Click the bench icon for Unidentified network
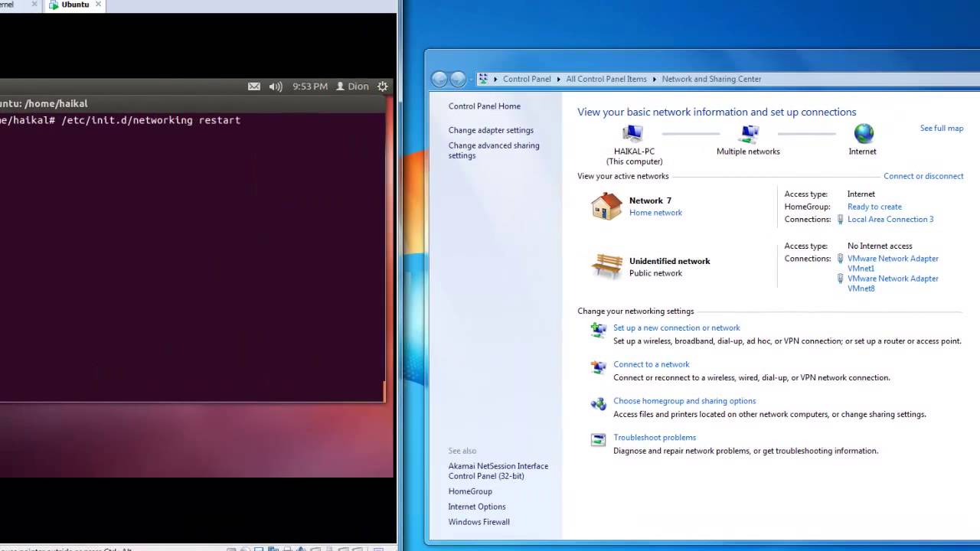980x551 pixels. (606, 266)
